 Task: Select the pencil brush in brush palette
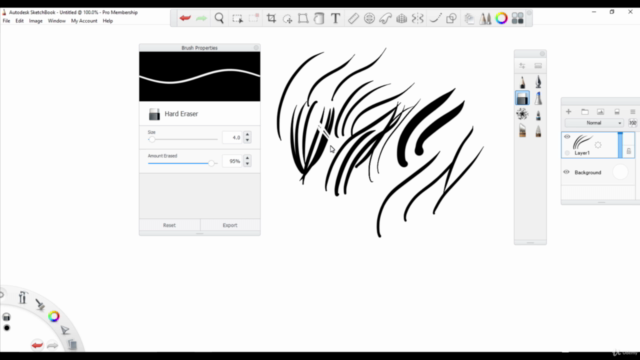(x=522, y=82)
